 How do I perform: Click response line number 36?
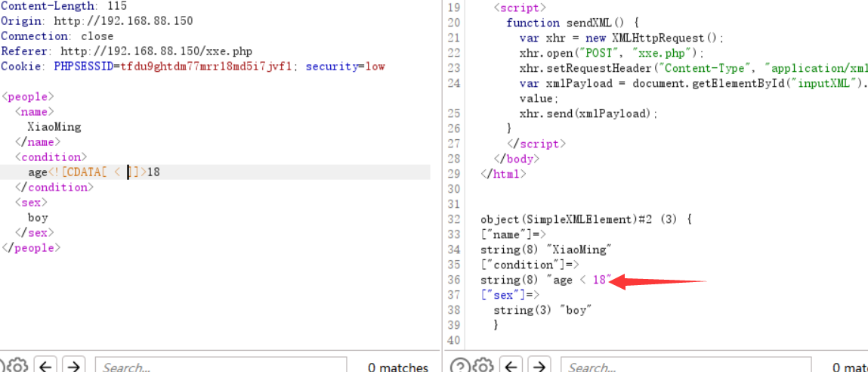453,280
